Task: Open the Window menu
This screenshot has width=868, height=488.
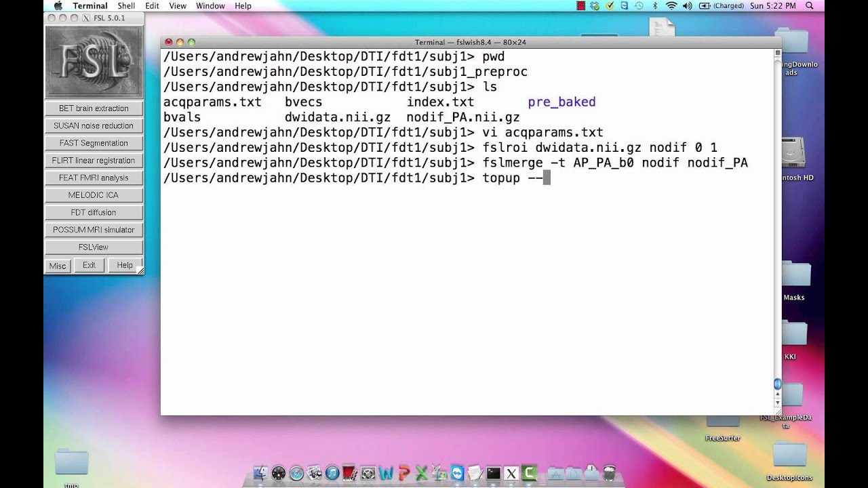Action: (210, 5)
